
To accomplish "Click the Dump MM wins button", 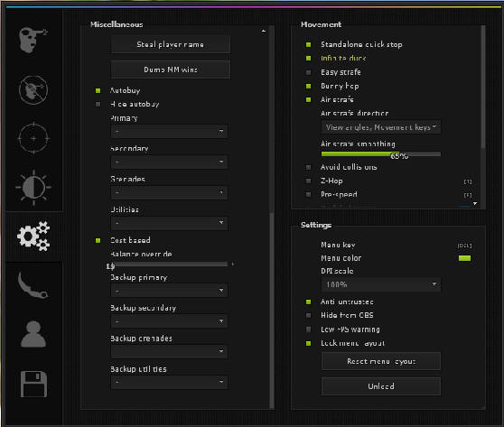I will point(171,70).
